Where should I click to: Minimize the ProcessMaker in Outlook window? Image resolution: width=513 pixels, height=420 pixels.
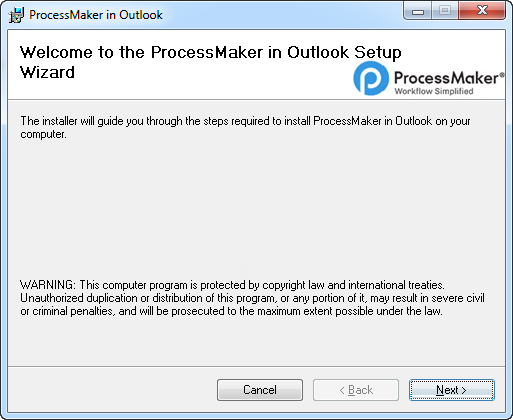coord(418,11)
